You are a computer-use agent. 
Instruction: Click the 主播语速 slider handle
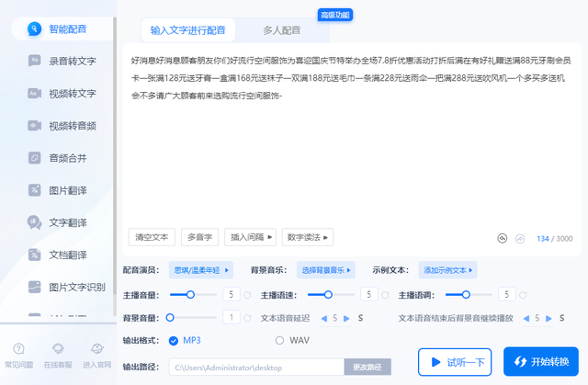point(328,295)
